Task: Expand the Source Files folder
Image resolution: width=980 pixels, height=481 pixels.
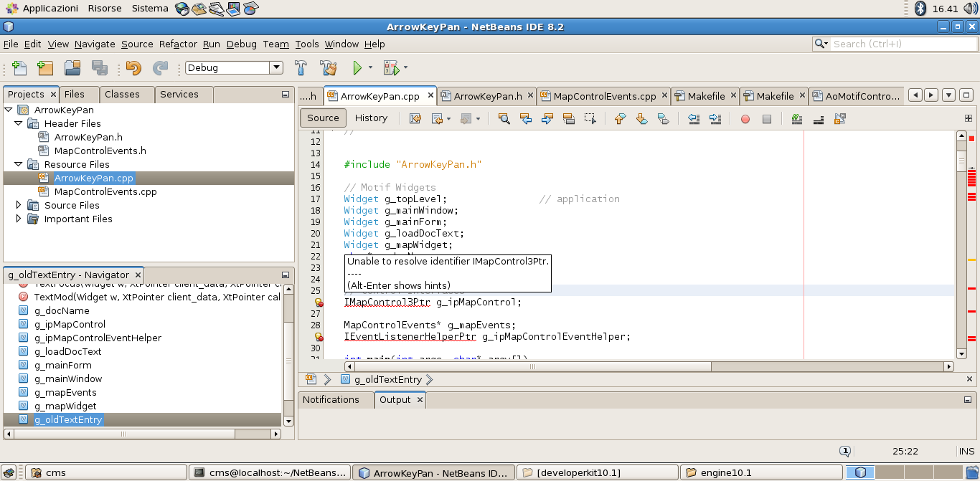Action: [x=19, y=205]
